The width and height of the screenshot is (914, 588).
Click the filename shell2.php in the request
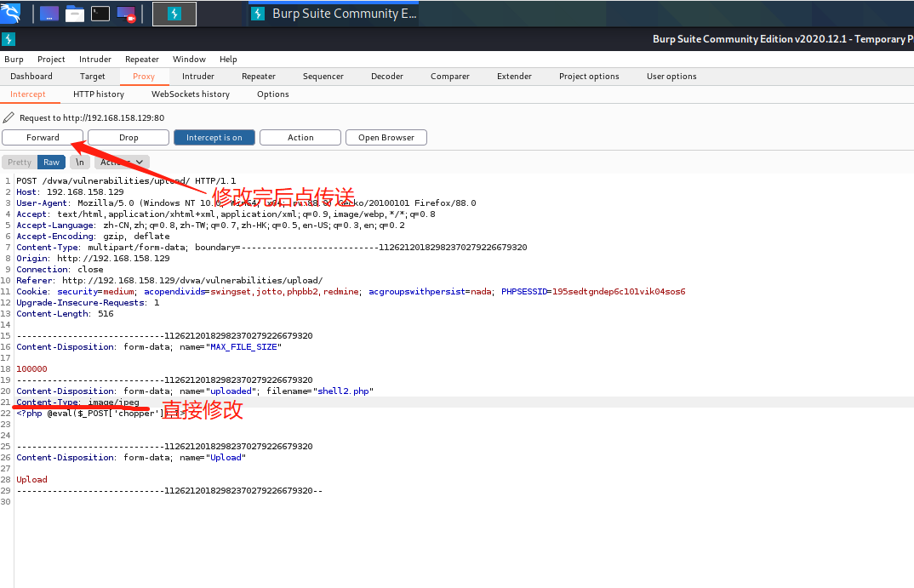(x=343, y=391)
